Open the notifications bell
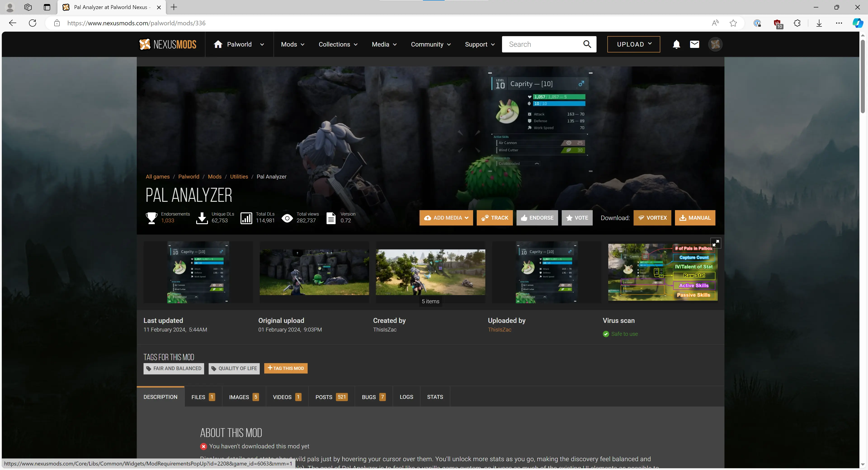Image resolution: width=868 pixels, height=470 pixels. [676, 44]
